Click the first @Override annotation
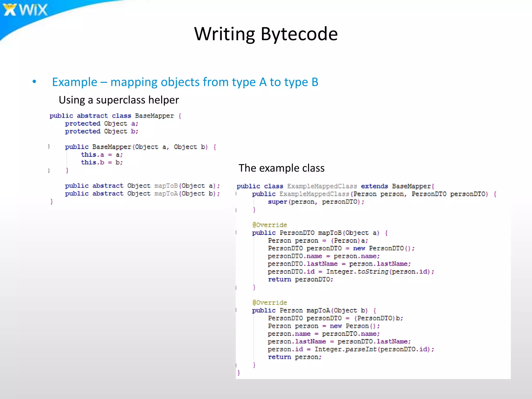This screenshot has height=399, width=532. tap(270, 225)
